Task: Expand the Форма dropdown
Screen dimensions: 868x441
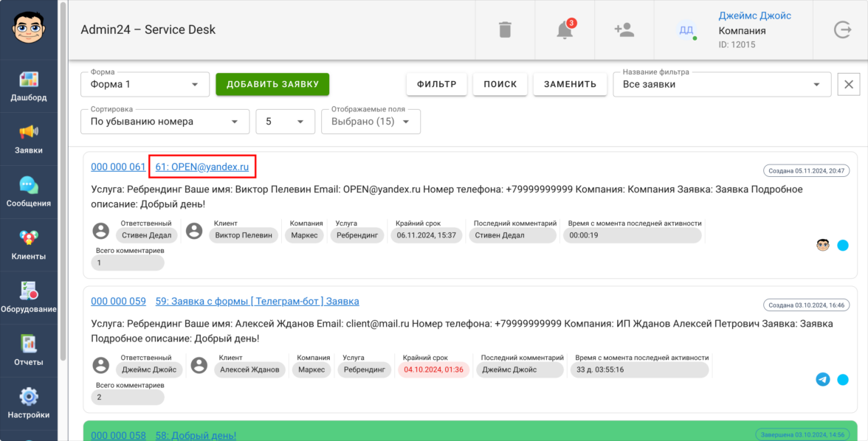Action: [139, 84]
